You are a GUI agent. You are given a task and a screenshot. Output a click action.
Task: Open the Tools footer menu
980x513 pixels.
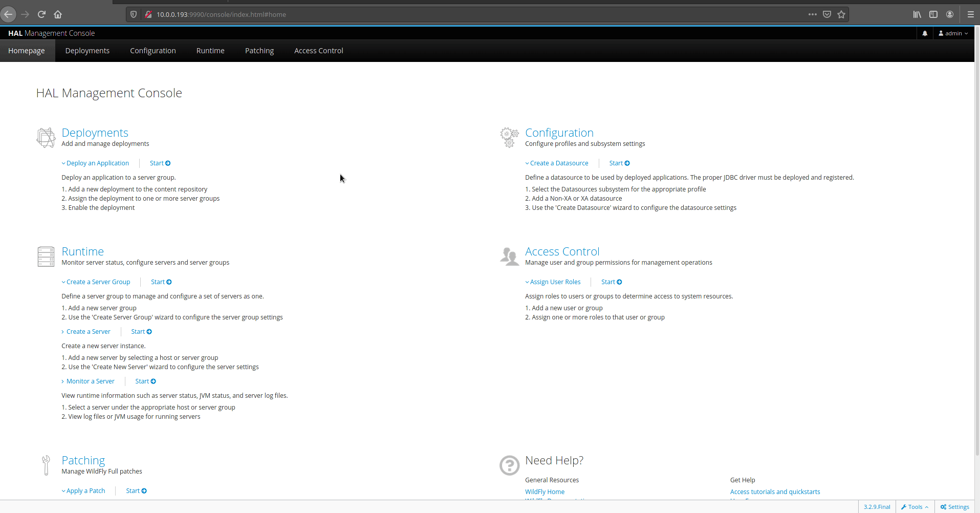914,507
